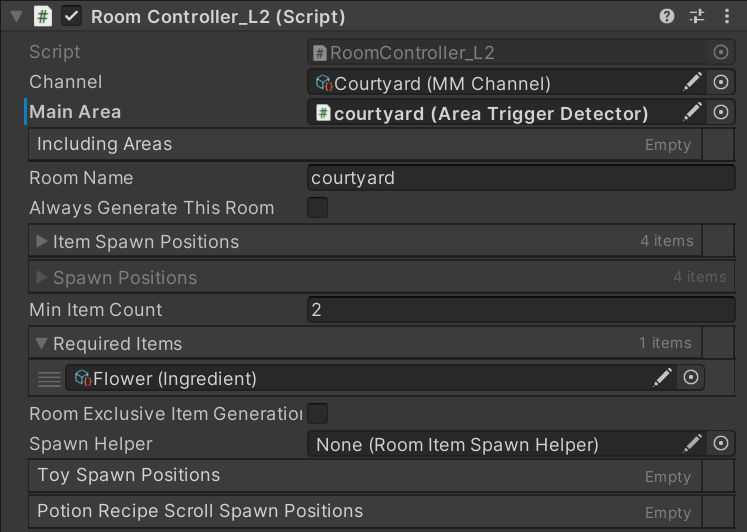Open object picker for Channel field
This screenshot has width=747, height=532.
[x=721, y=83]
